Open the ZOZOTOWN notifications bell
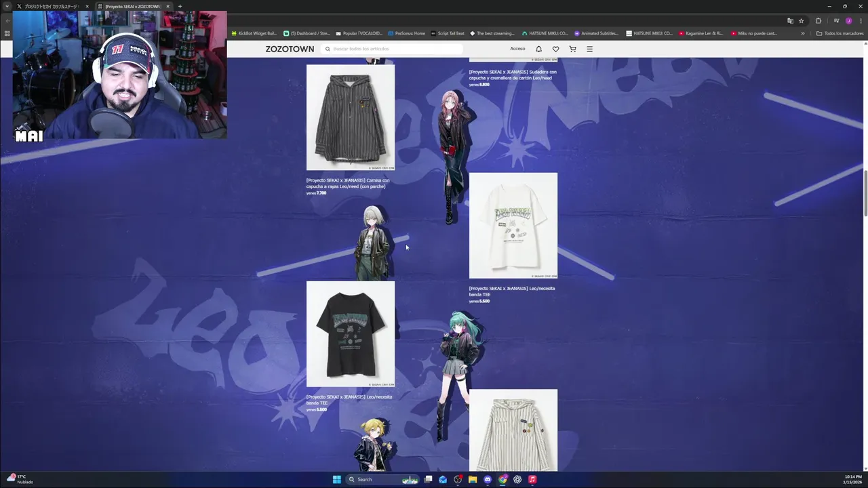Image resolution: width=868 pixels, height=488 pixels. point(538,49)
